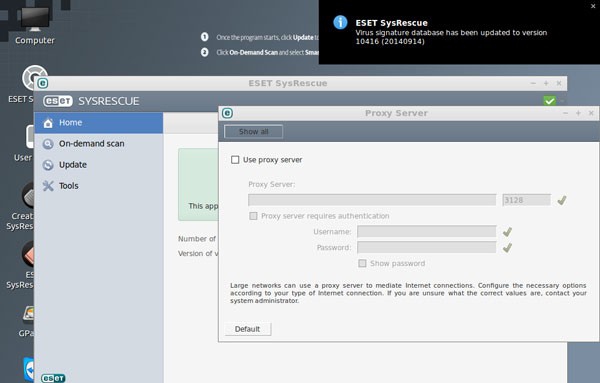Click the SYSRESCUE header title text
This screenshot has width=600, height=383.
tap(109, 101)
